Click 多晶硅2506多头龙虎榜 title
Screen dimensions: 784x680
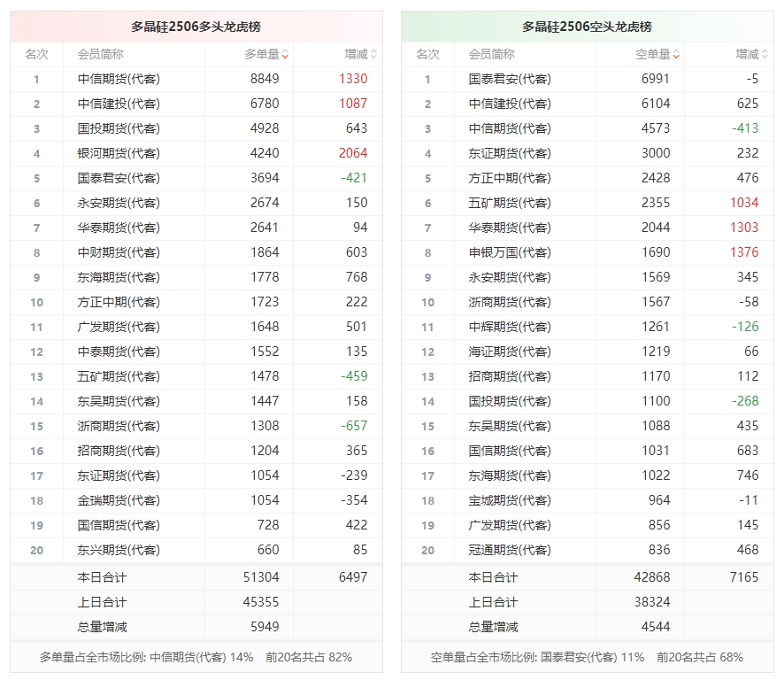pyautogui.click(x=196, y=27)
